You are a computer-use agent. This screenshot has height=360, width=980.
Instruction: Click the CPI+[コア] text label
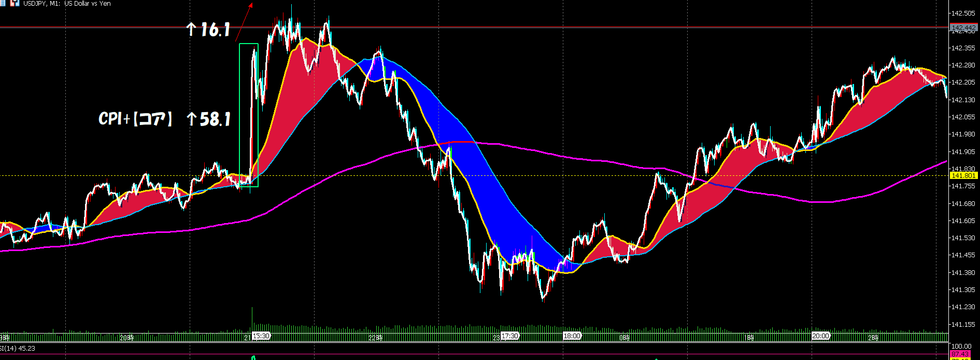click(135, 119)
